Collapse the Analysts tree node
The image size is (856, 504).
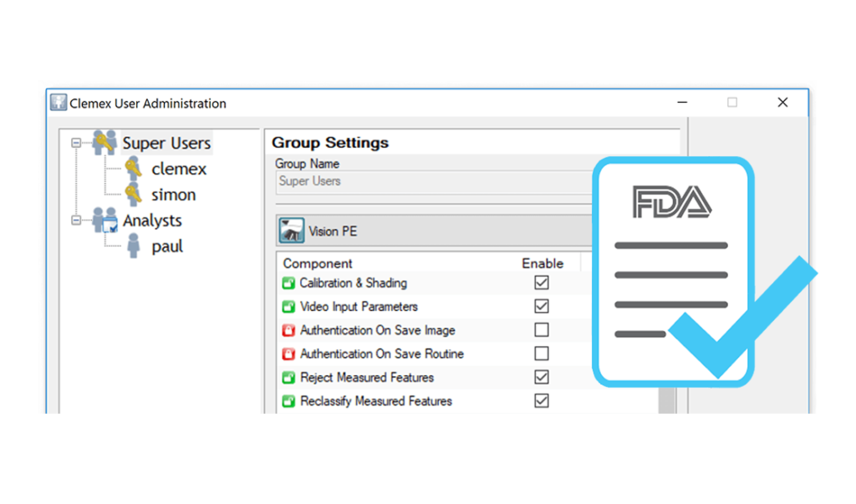(76, 221)
